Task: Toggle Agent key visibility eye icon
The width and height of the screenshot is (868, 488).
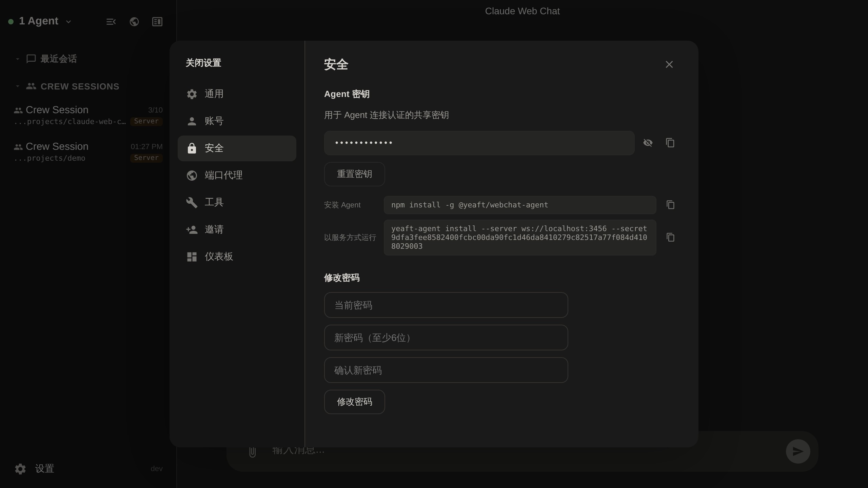Action: 648,143
